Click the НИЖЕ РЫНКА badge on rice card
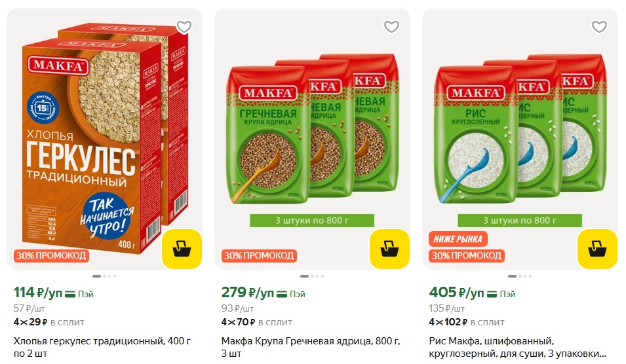Image resolution: width=626 pixels, height=364 pixels. click(458, 239)
